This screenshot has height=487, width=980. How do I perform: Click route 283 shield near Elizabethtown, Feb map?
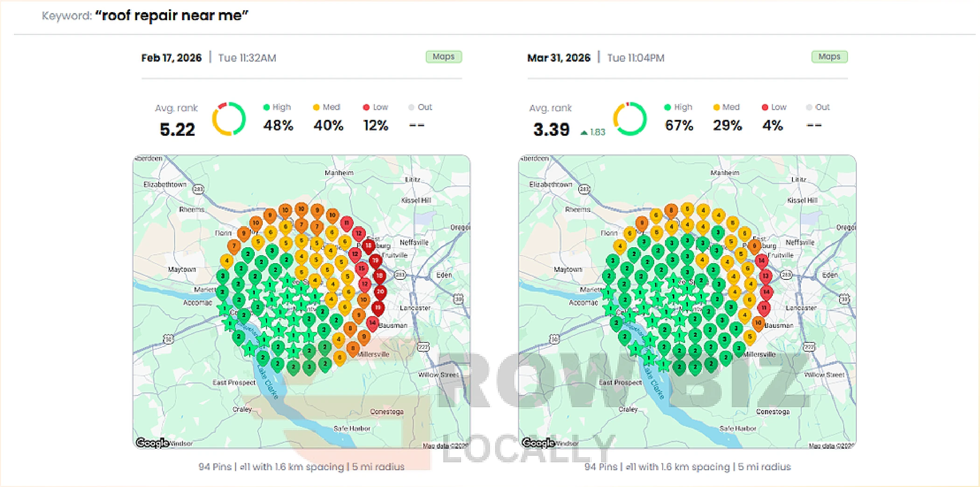coord(198,189)
